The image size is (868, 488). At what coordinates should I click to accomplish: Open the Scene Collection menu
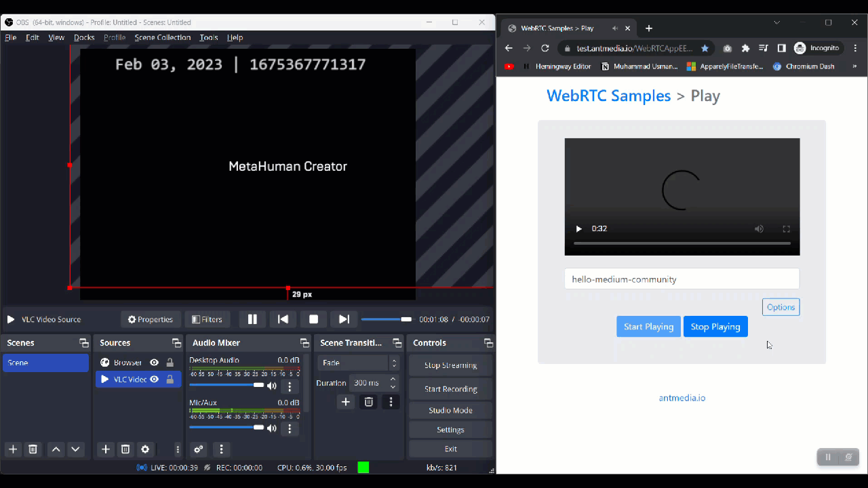coord(163,38)
